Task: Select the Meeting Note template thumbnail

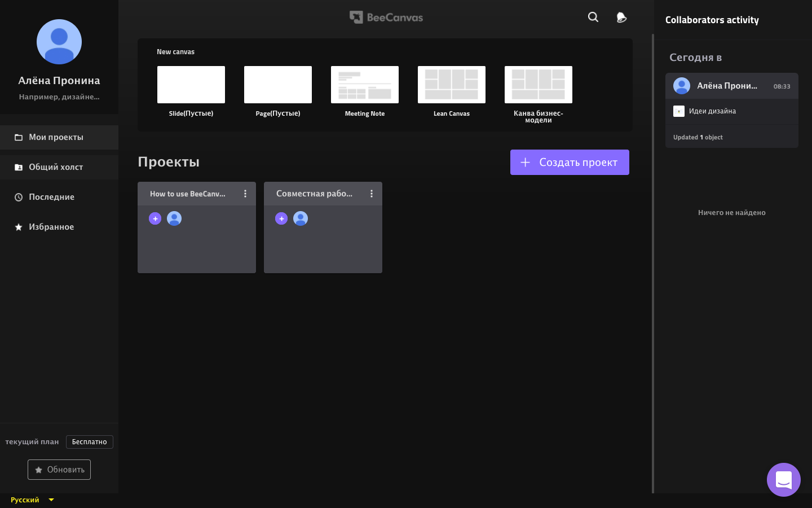Action: [365, 85]
